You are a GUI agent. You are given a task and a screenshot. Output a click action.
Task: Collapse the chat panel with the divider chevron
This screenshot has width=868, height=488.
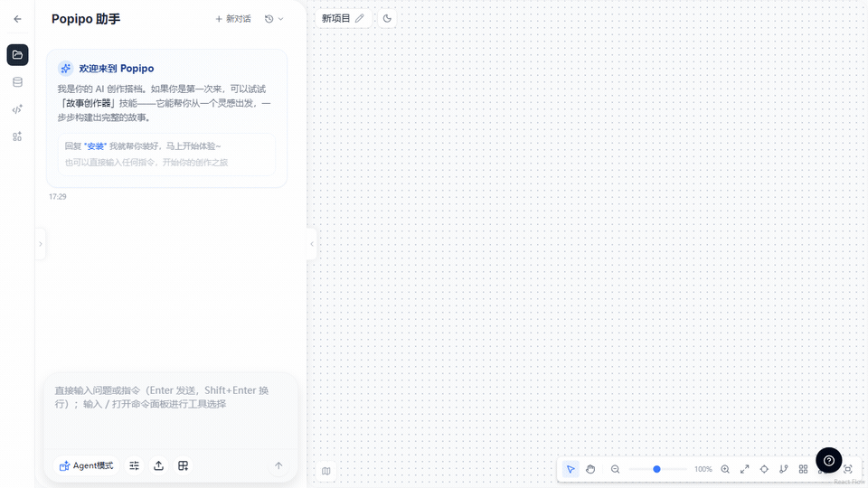coord(312,244)
